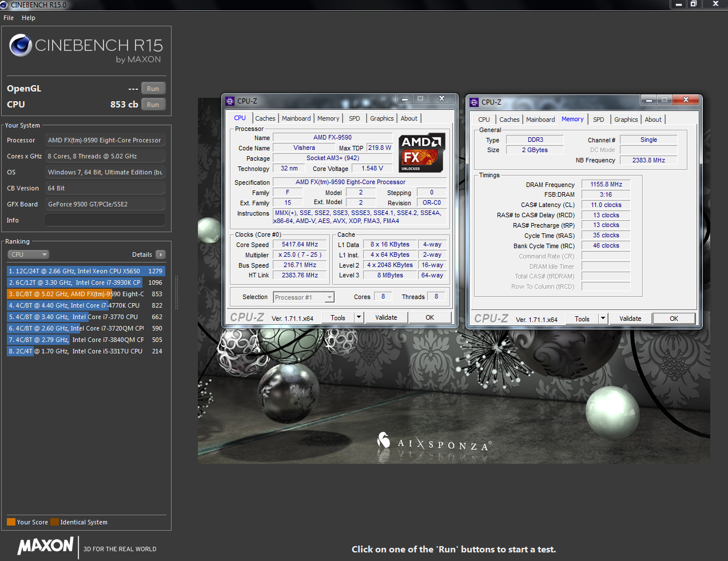Click the MAXON logo at bottom

click(46, 546)
